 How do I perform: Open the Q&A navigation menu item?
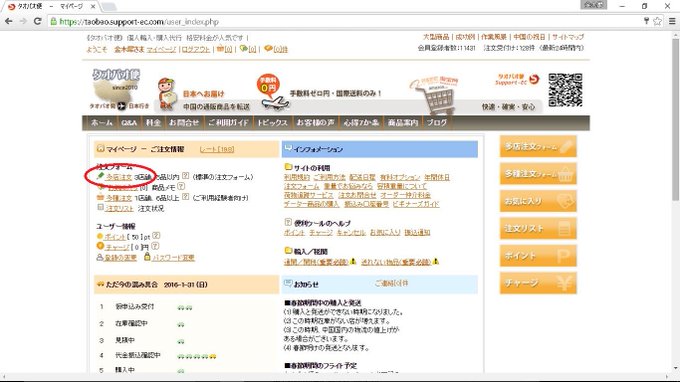pyautogui.click(x=129, y=123)
